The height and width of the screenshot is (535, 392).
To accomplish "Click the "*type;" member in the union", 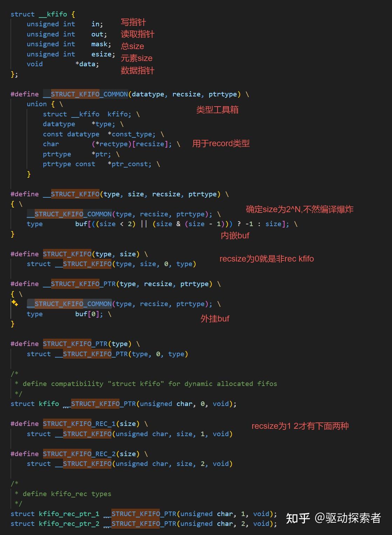I will (103, 124).
